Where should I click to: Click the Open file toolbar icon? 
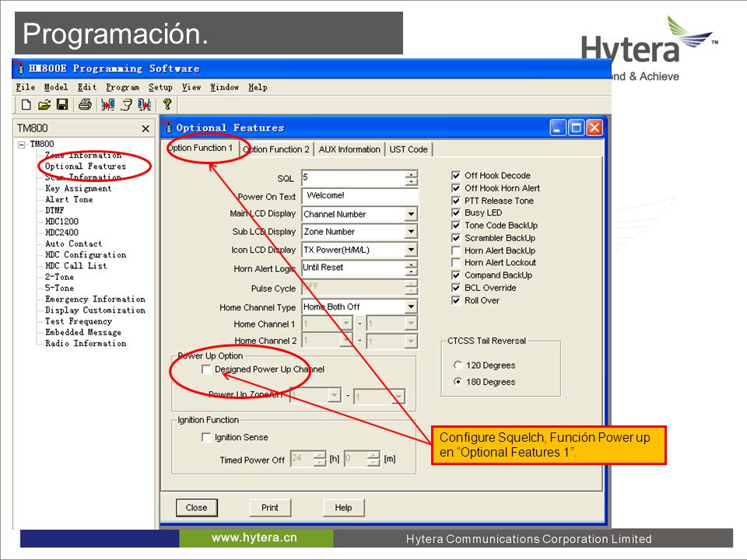point(44,104)
